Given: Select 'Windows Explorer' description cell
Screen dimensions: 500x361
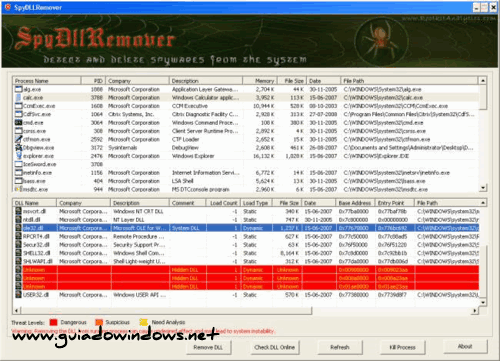Looking at the screenshot, I should click(193, 156).
